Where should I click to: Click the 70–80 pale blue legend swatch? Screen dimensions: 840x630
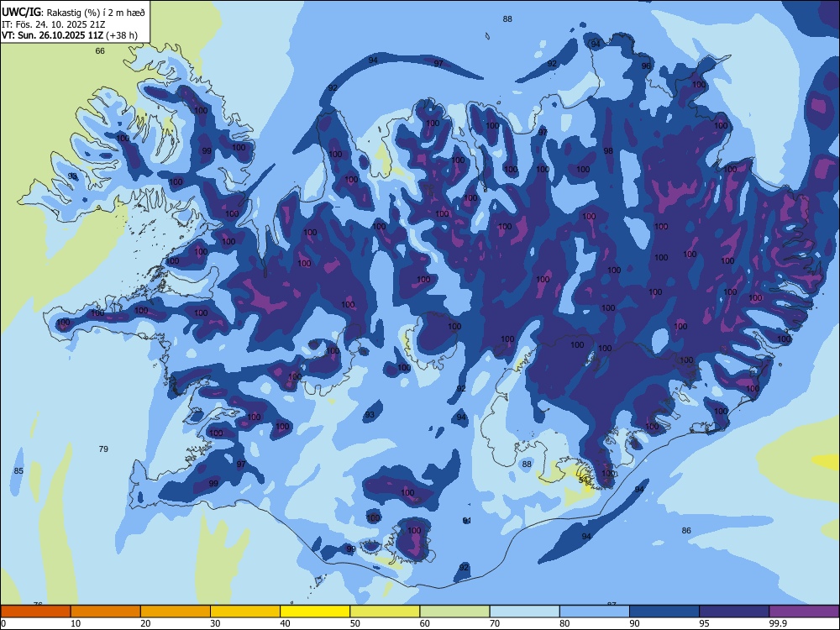[524, 612]
